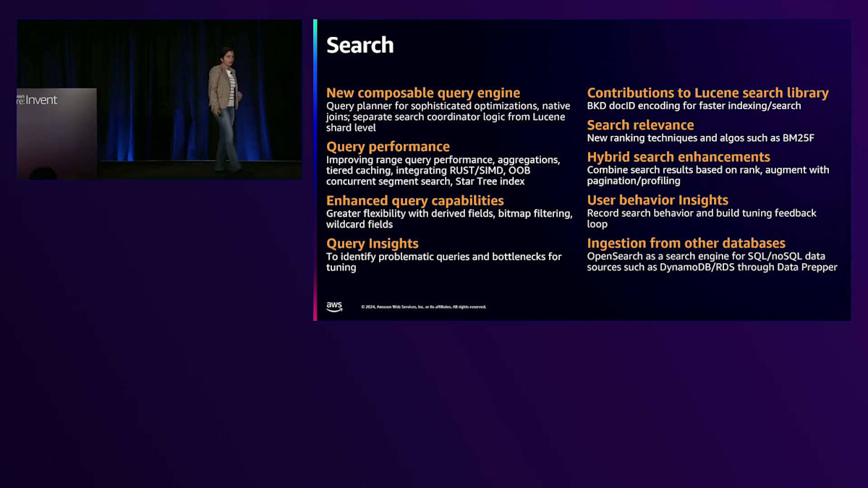The width and height of the screenshot is (868, 488).
Task: Click the 'Enhanced query capabilities' heading
Action: pyautogui.click(x=415, y=201)
